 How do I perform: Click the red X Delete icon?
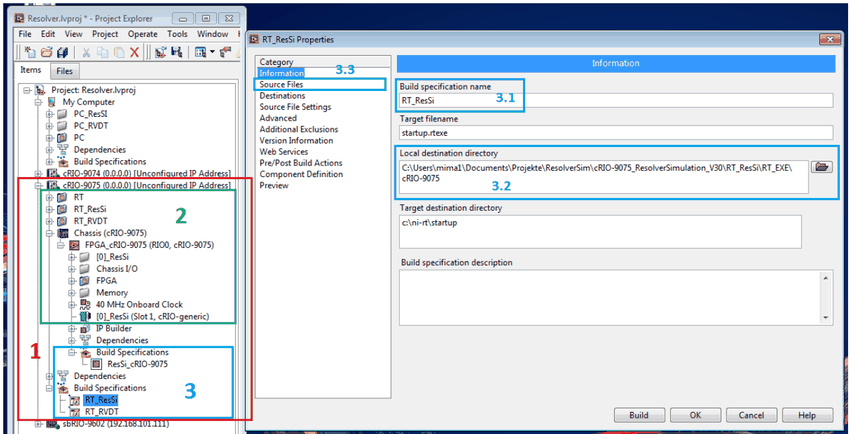(134, 52)
